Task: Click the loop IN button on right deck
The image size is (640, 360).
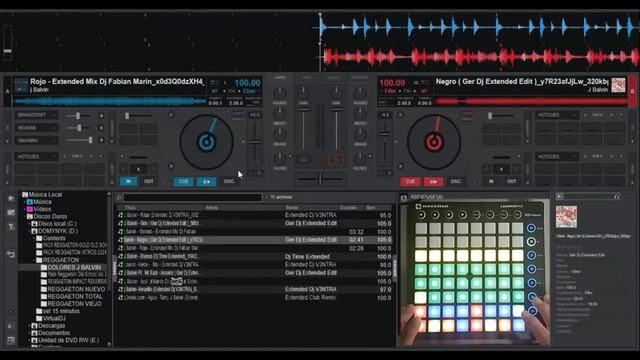Action: [x=491, y=181]
